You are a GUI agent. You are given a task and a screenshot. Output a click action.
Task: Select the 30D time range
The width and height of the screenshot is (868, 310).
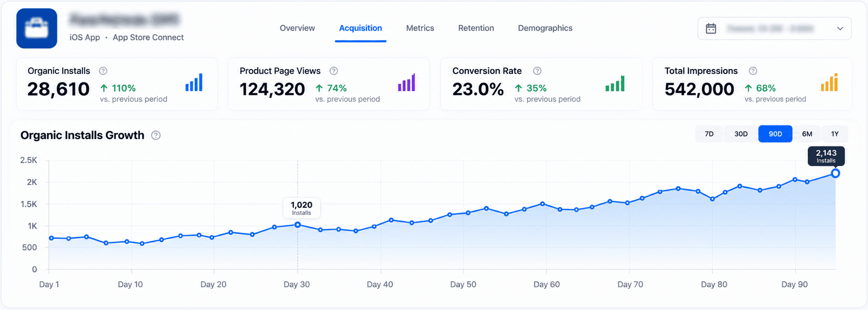click(741, 134)
